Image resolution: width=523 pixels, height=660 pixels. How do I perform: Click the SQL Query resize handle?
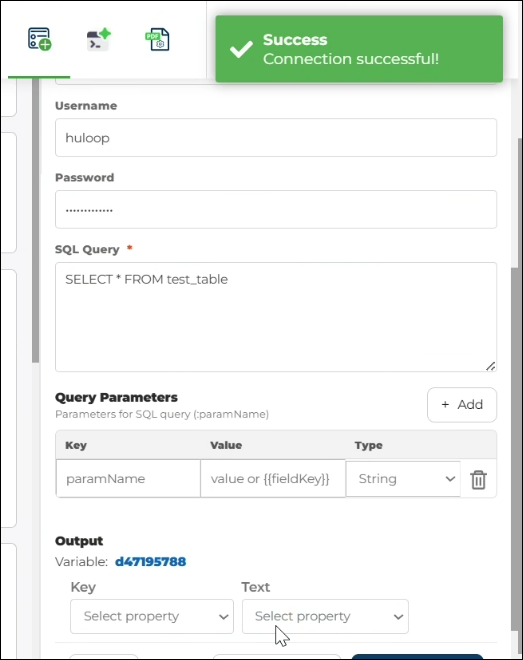coord(490,366)
